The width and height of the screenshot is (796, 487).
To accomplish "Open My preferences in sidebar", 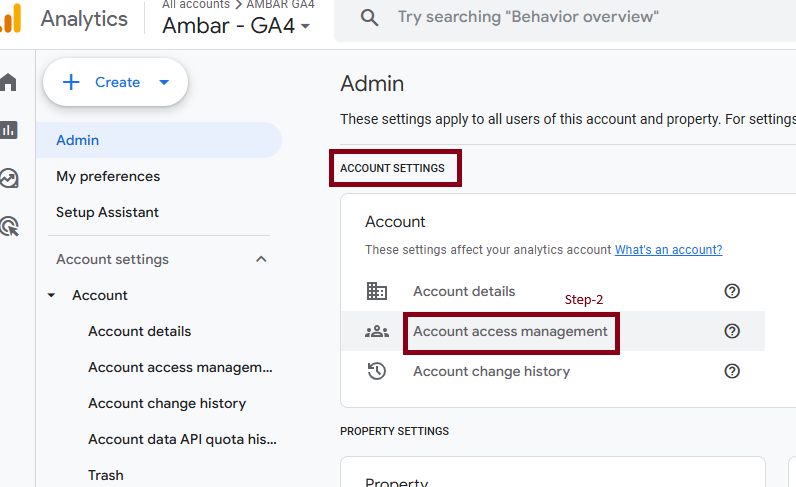I will [x=108, y=176].
